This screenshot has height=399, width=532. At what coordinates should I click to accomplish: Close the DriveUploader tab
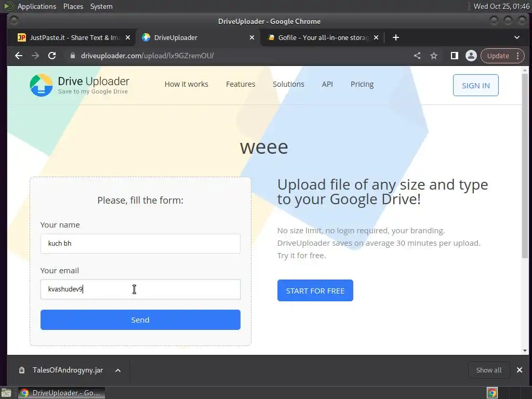pos(252,37)
